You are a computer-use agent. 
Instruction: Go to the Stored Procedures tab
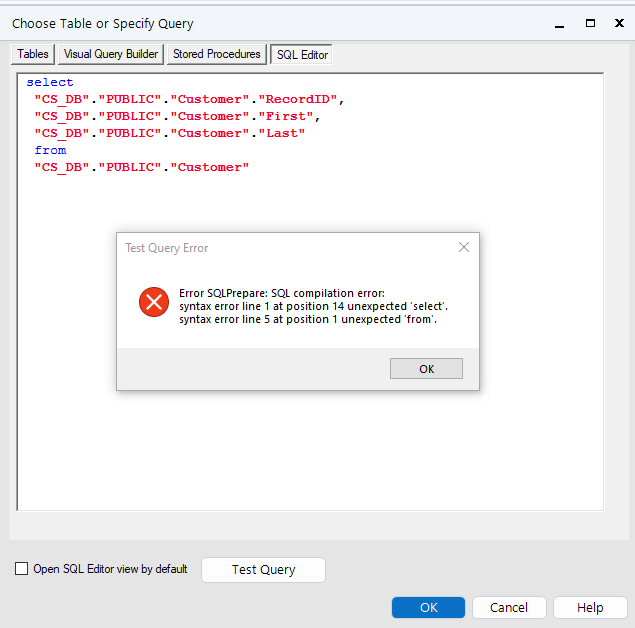[216, 54]
